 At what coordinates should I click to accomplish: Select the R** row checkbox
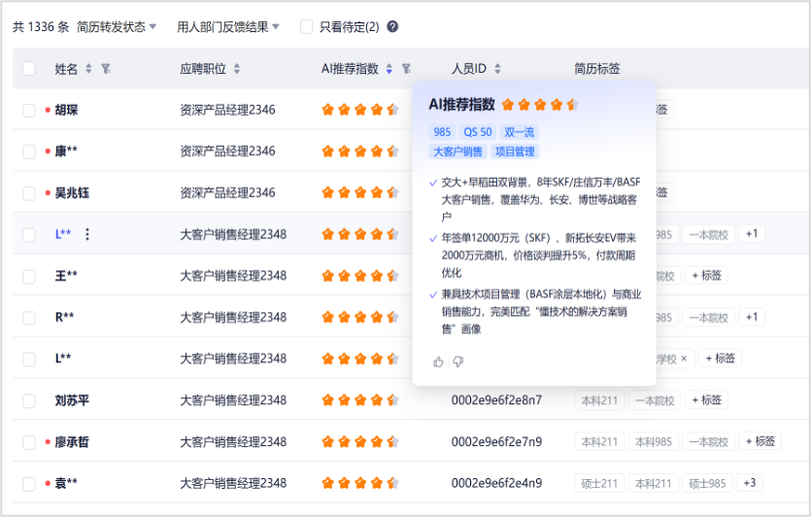tap(29, 318)
